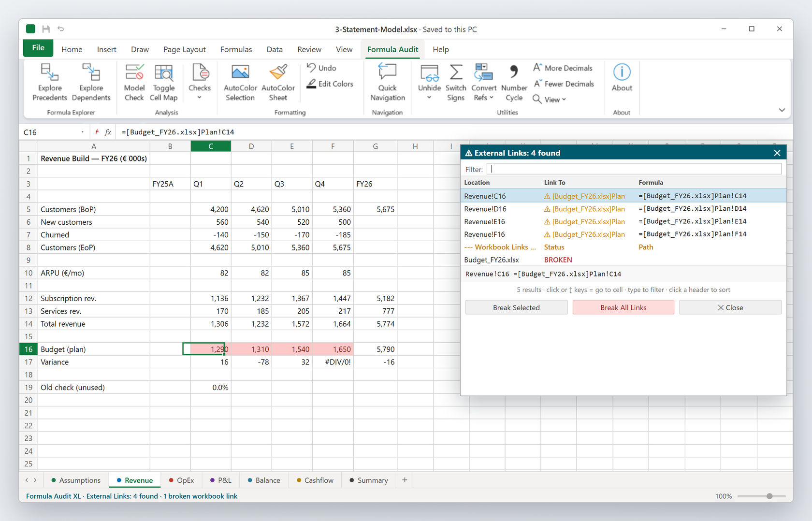Sort by the Location column header
Screen dimensions: 812x521
point(477,183)
